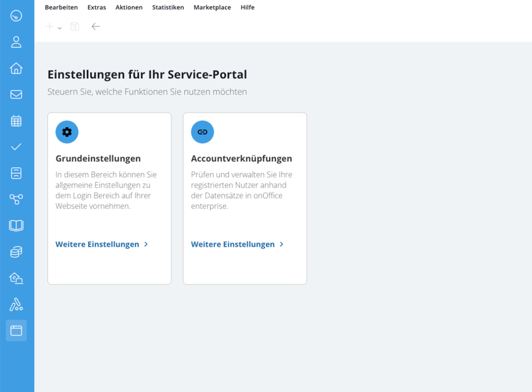Open the process workflow nodes icon in sidebar

16,199
